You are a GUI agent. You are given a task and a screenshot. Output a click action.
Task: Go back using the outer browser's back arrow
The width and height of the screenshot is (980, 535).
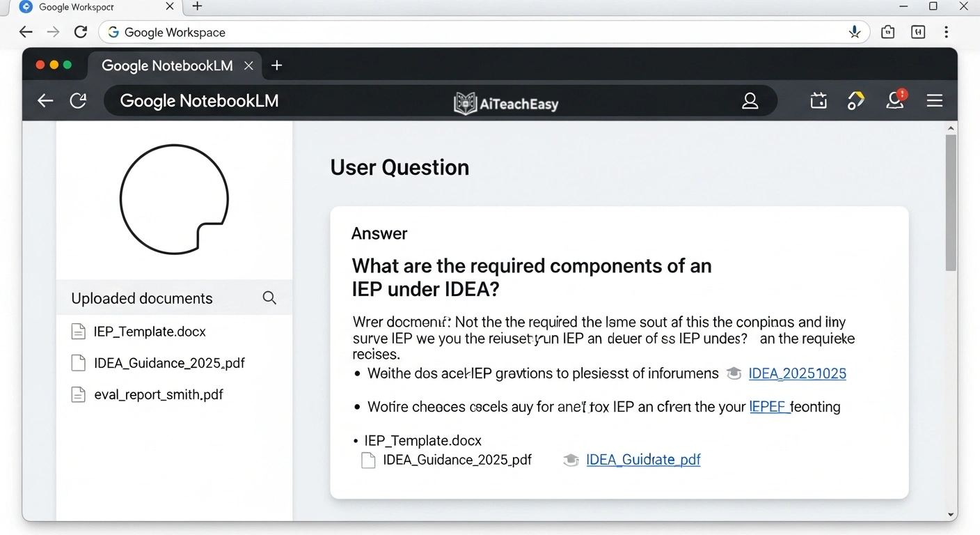[x=26, y=32]
